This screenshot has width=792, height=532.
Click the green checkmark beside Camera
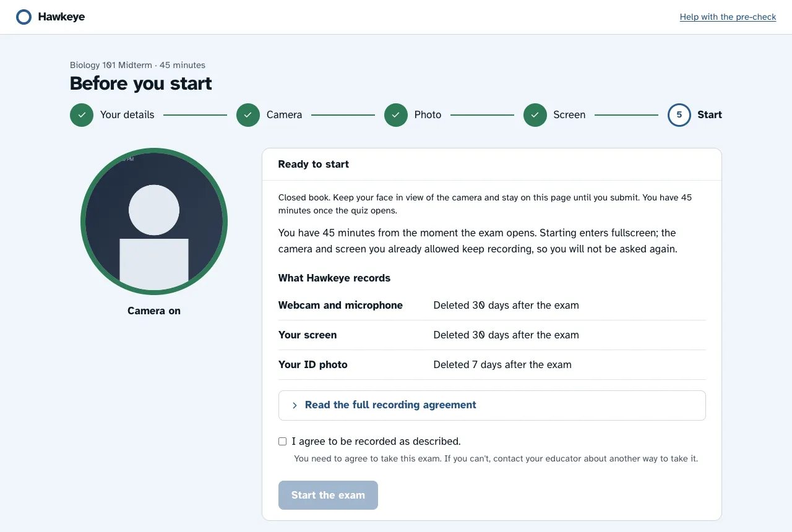[x=248, y=115]
